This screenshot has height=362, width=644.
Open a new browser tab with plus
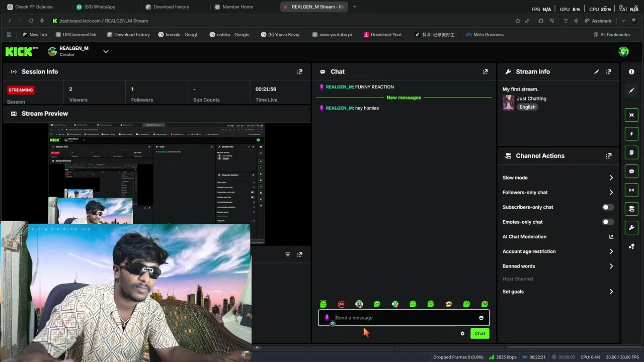(x=355, y=7)
